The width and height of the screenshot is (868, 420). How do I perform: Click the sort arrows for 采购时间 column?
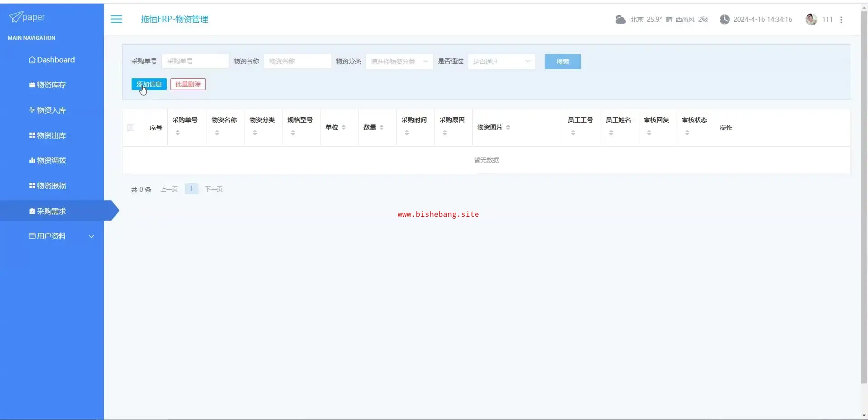coord(407,133)
